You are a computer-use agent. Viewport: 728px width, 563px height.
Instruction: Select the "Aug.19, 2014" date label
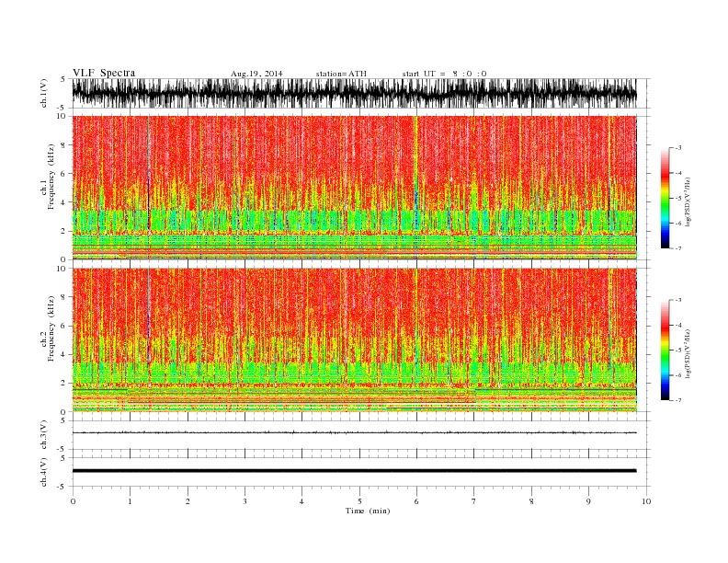[256, 74]
